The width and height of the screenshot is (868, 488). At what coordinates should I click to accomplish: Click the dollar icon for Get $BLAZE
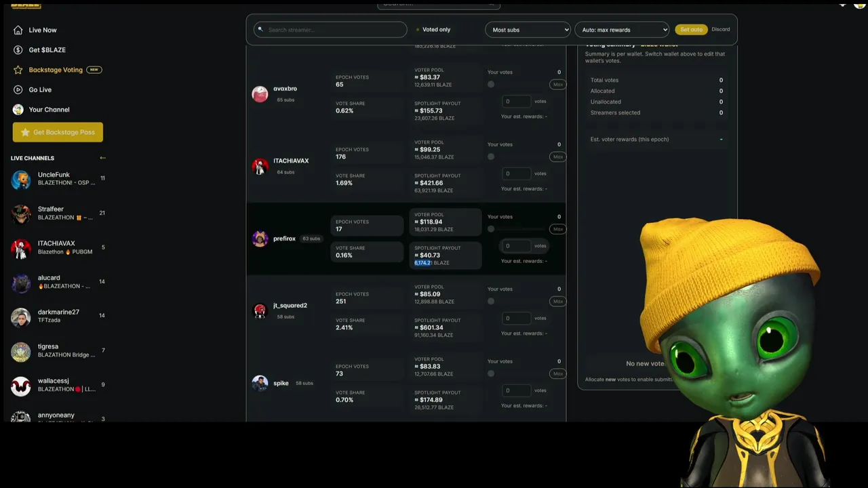pyautogui.click(x=18, y=49)
